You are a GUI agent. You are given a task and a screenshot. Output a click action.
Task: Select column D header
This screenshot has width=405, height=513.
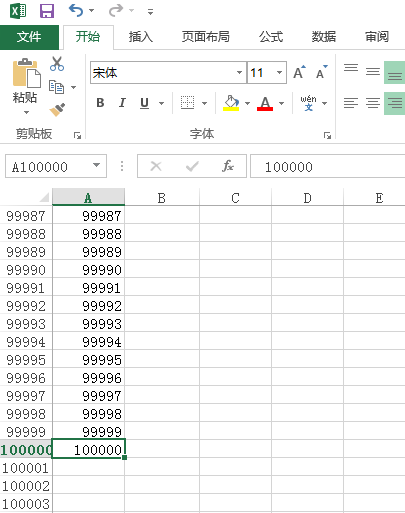tap(307, 198)
